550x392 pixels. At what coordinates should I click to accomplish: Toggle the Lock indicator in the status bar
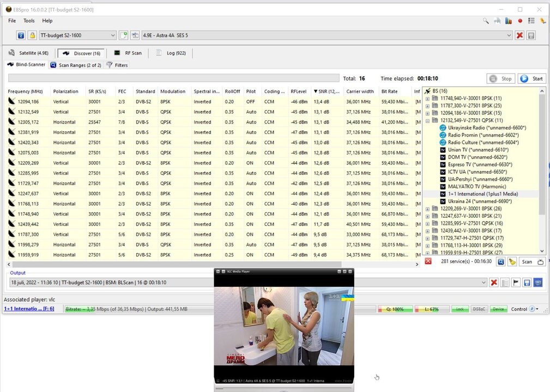[x=460, y=309]
